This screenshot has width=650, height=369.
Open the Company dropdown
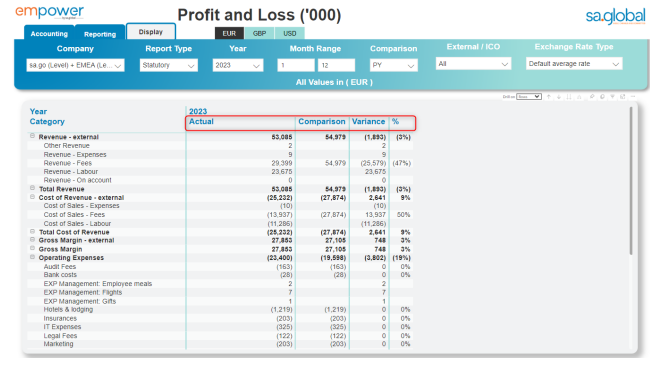(75, 65)
